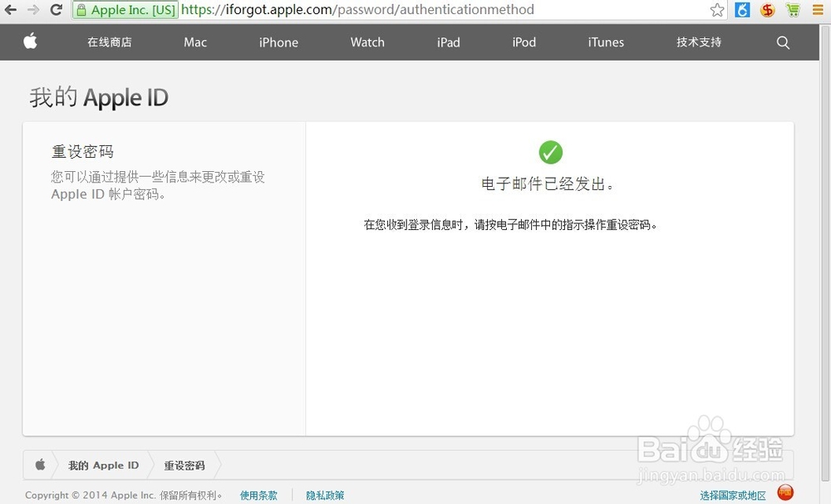
Task: Click the blue extension icon in toolbar
Action: [x=741, y=11]
